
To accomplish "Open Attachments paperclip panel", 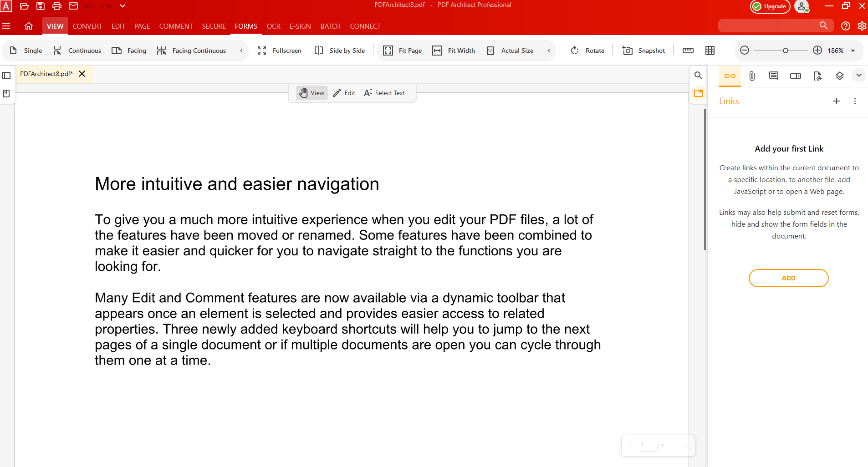I will pos(752,76).
